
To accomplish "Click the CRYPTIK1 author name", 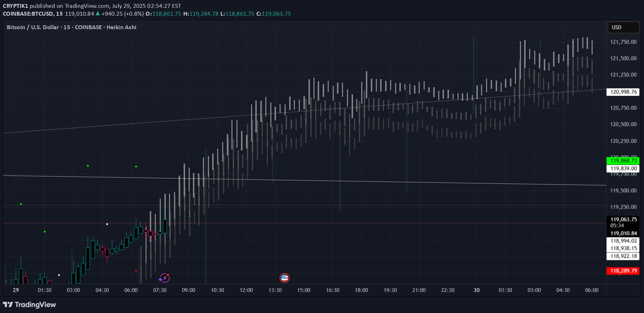I will (15, 6).
